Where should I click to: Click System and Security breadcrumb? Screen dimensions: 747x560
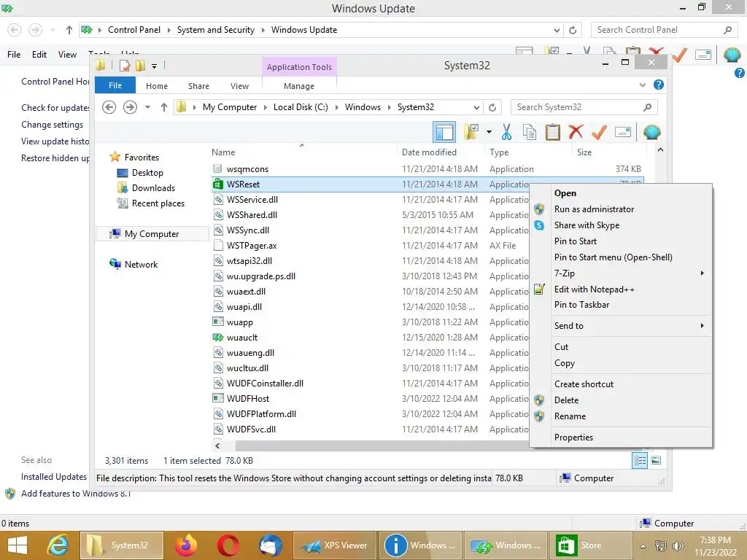coord(216,29)
